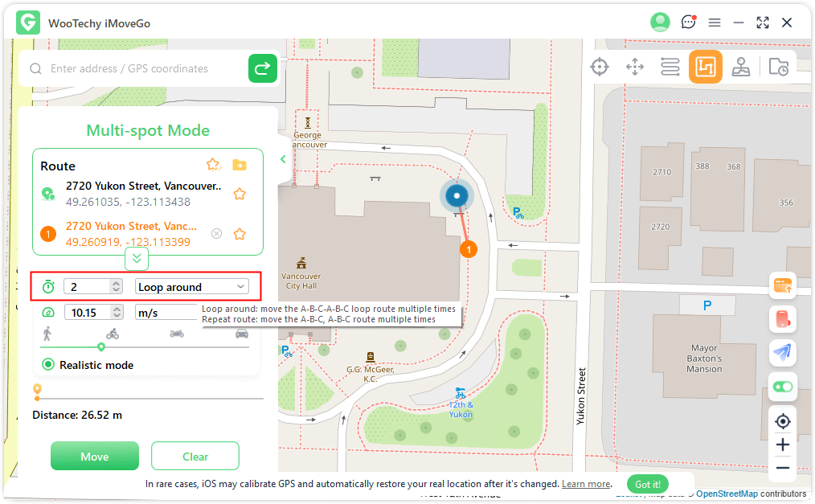Favorite the first 2720 Yukon Street location
815x504 pixels.
pyautogui.click(x=239, y=194)
